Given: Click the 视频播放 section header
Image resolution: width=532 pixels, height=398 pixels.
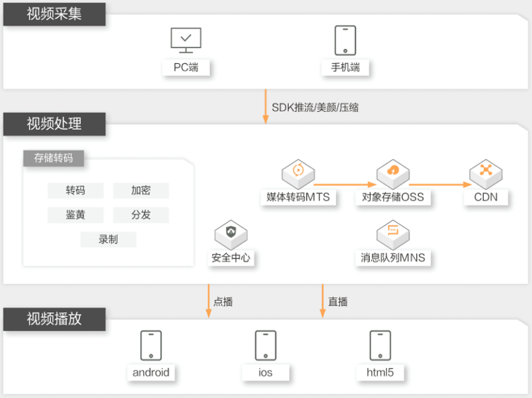Looking at the screenshot, I should (54, 319).
